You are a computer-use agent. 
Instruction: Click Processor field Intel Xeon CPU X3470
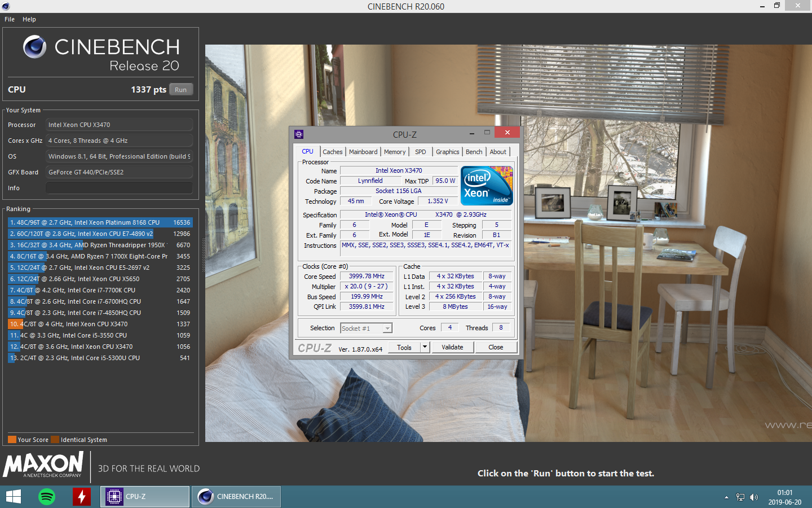(119, 125)
